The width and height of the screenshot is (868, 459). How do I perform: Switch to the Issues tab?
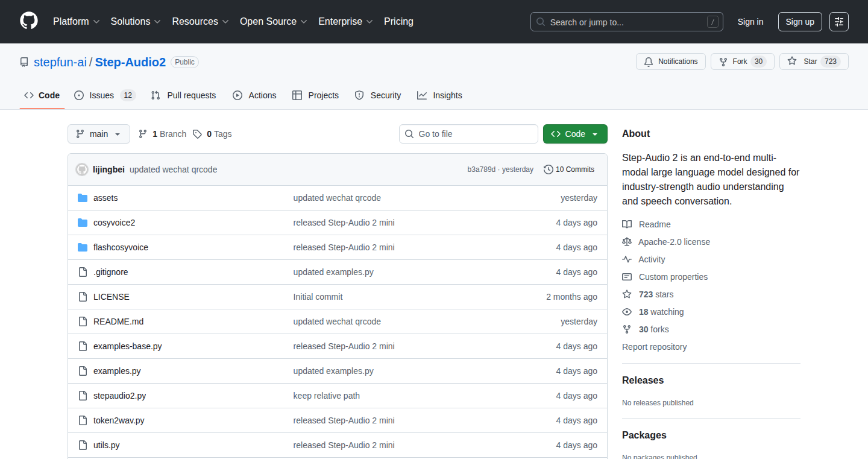105,95
